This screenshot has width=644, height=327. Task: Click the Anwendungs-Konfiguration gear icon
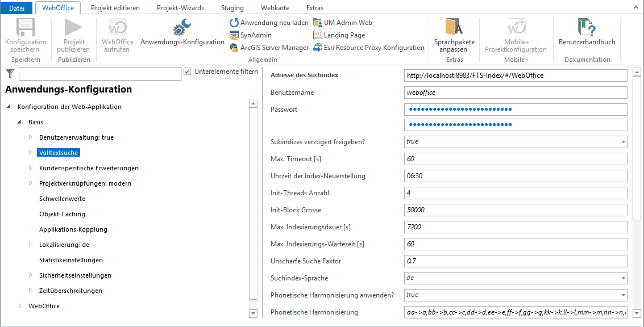[182, 28]
